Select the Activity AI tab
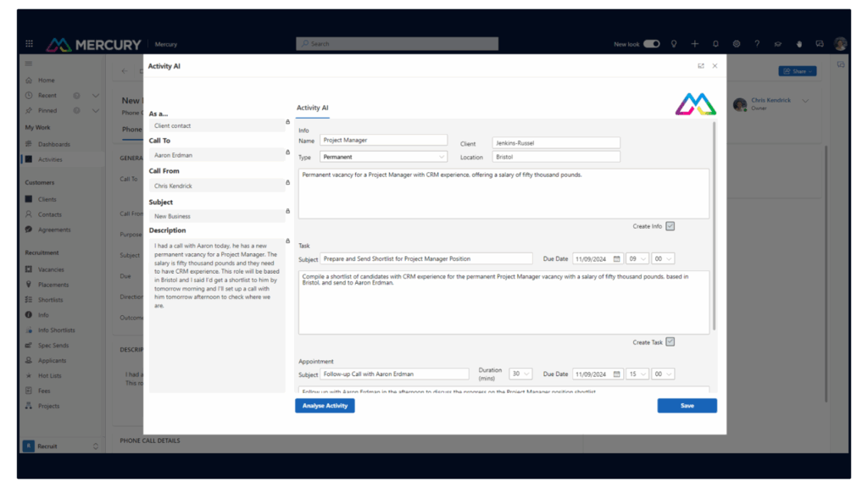This screenshot has height=488, width=868. coord(312,108)
